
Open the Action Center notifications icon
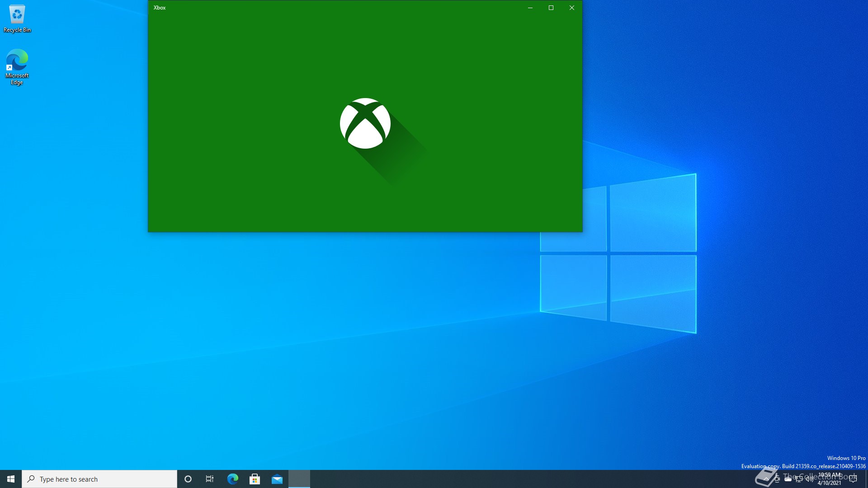coord(854,479)
